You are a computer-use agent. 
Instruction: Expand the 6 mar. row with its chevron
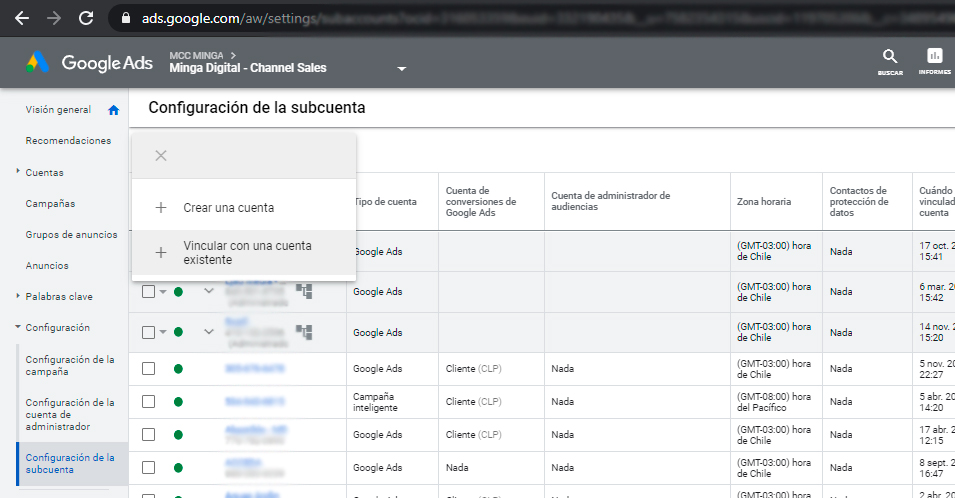[209, 291]
